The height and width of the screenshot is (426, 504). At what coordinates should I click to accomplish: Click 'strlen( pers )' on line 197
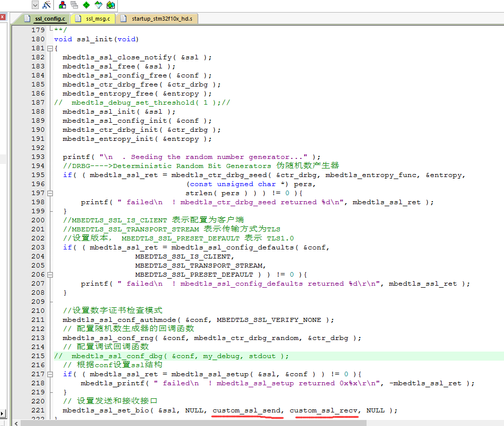[217, 193]
